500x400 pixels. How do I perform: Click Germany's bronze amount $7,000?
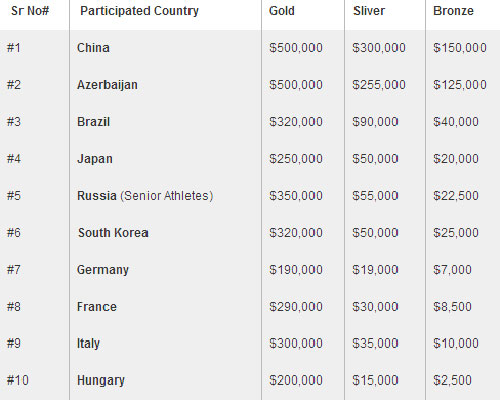tap(452, 270)
